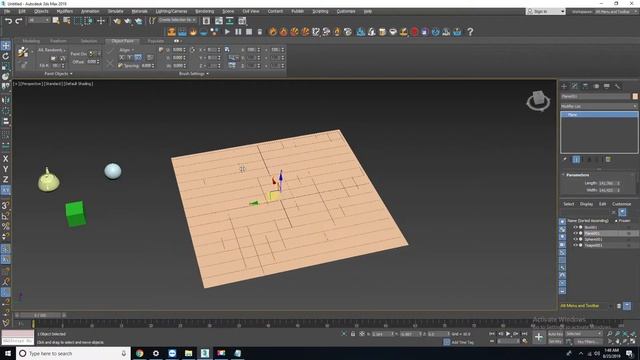
Task: Play the animation in timeline controls
Action: click(508, 334)
